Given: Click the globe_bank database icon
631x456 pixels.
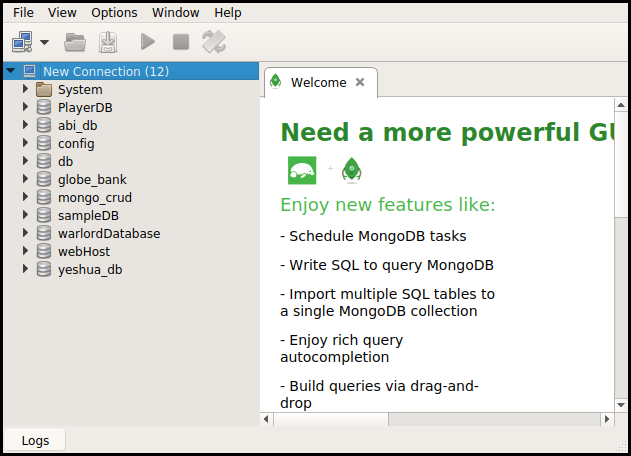Looking at the screenshot, I should (44, 179).
